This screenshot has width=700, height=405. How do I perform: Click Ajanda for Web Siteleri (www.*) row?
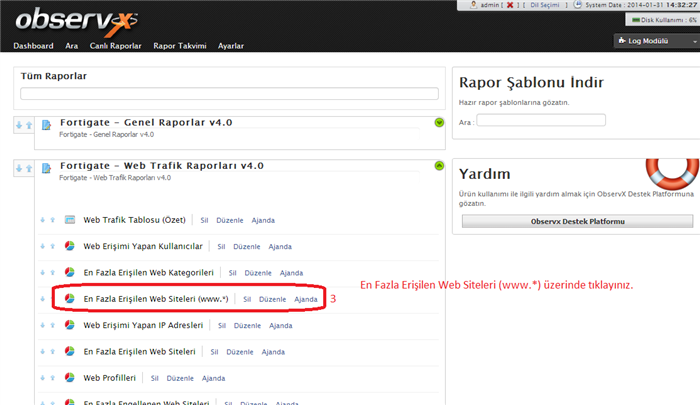point(306,299)
